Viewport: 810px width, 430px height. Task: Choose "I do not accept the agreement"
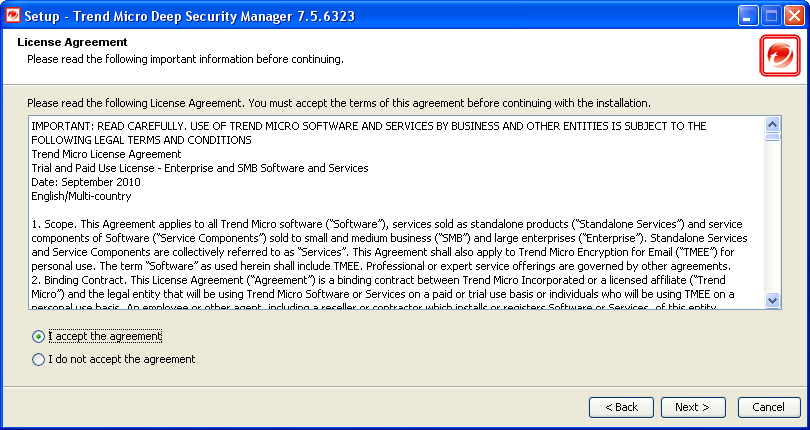(39, 360)
